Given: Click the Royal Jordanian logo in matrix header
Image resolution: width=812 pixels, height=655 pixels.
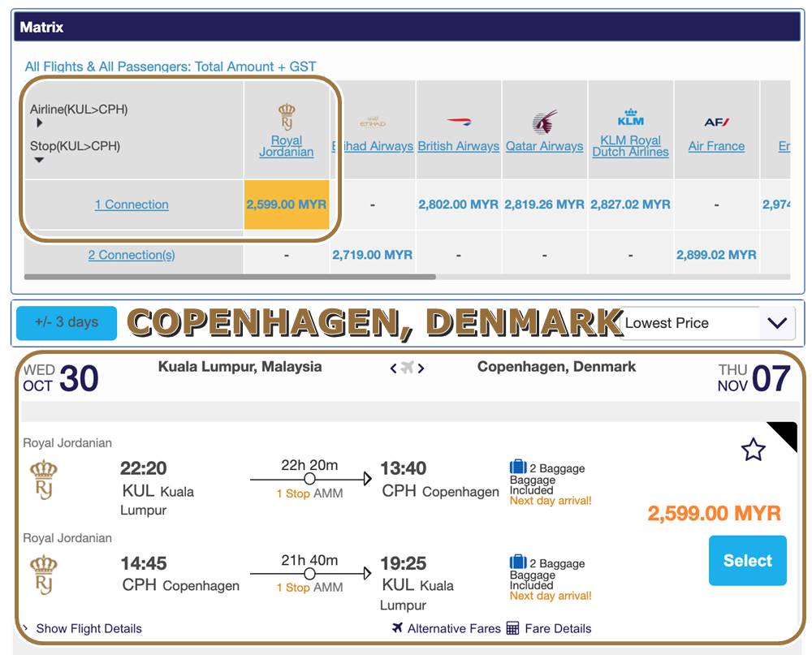Looking at the screenshot, I should pos(287,116).
